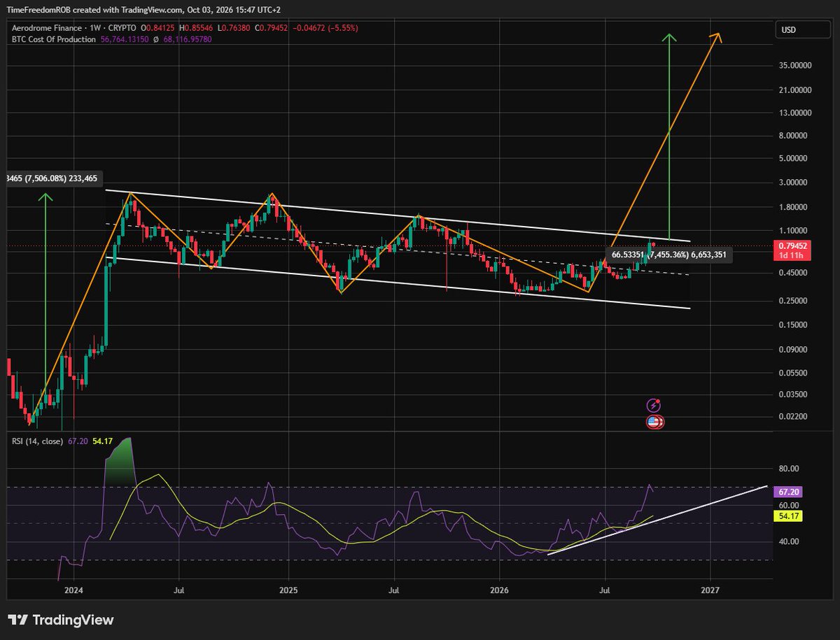
Task: Click the red 0.79452 price scale tag
Action: pyautogui.click(x=791, y=246)
